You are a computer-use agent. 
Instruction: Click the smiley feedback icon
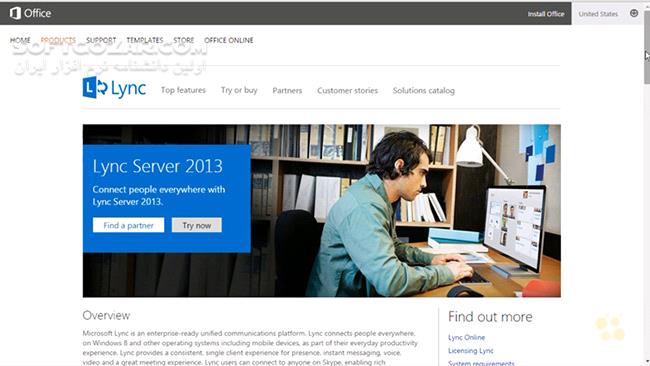click(634, 13)
